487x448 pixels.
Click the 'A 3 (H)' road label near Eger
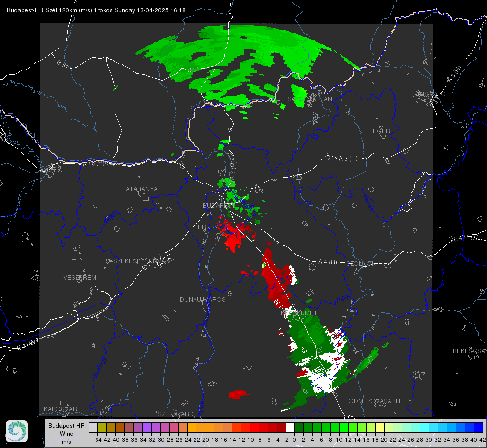point(348,159)
